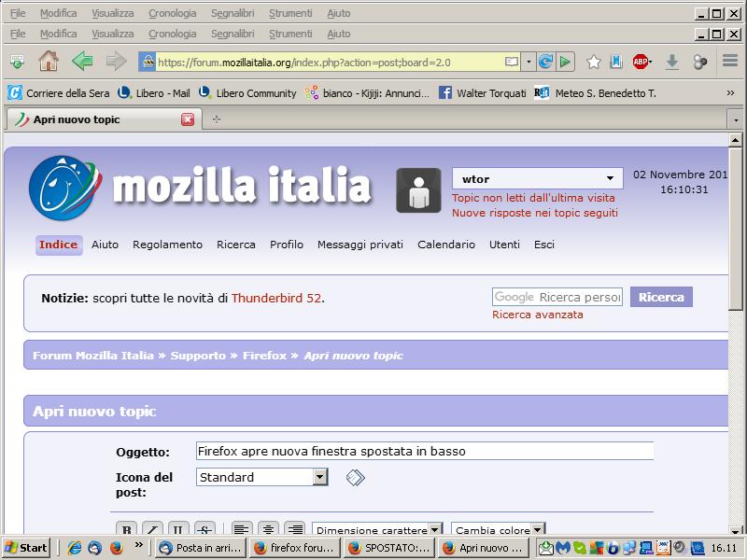Open the Icona del post Standard dropdown
This screenshot has height=560, width=747.
click(x=262, y=477)
